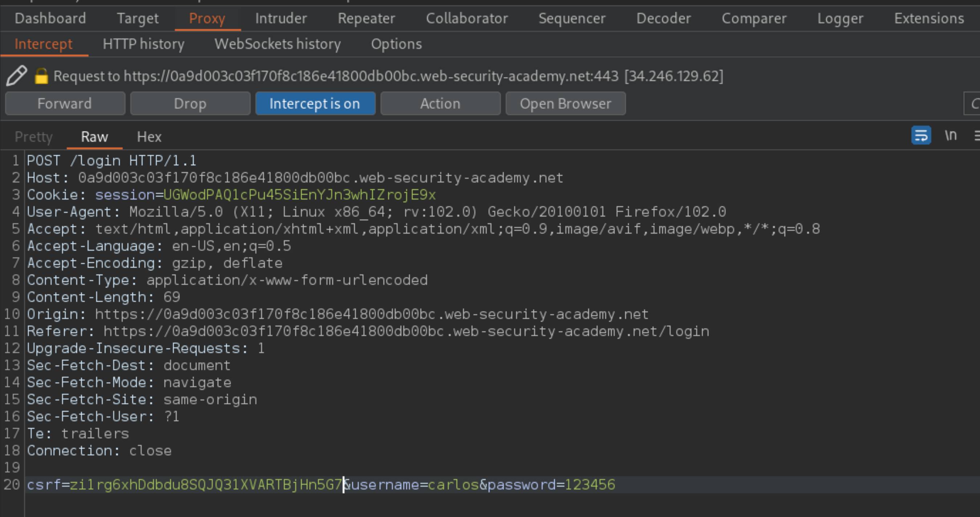Click the Raw tab to view raw request
The image size is (980, 517).
click(95, 136)
